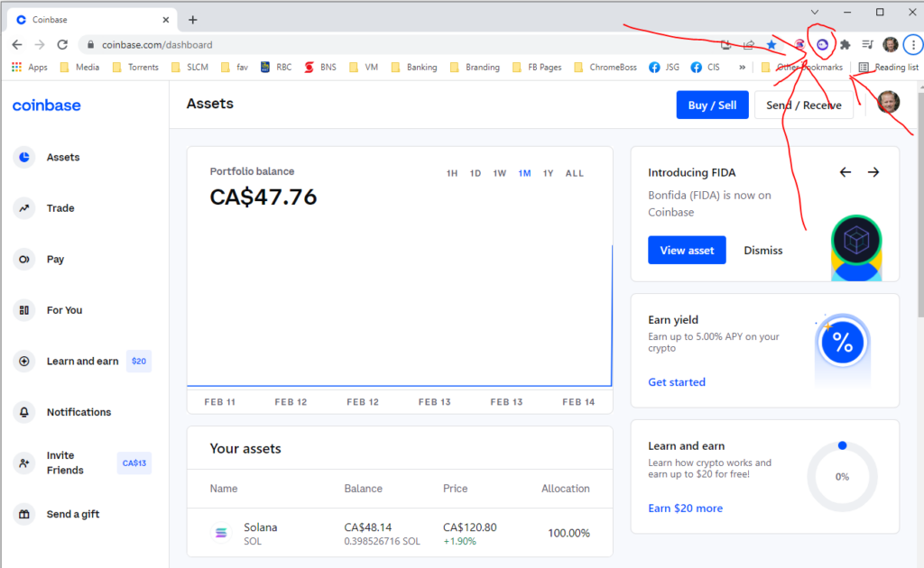Click the bookmark star icon
924x568 pixels.
click(772, 45)
